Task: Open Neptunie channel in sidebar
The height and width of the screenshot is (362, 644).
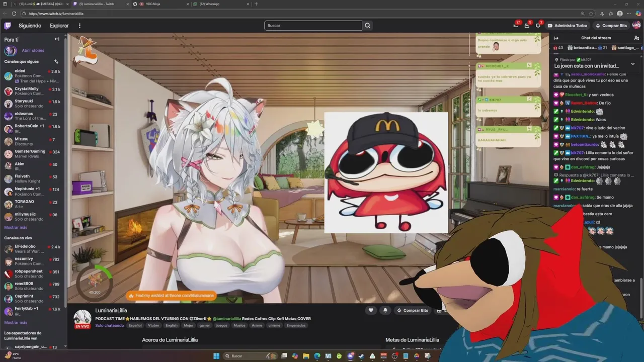Action: [x=33, y=192]
